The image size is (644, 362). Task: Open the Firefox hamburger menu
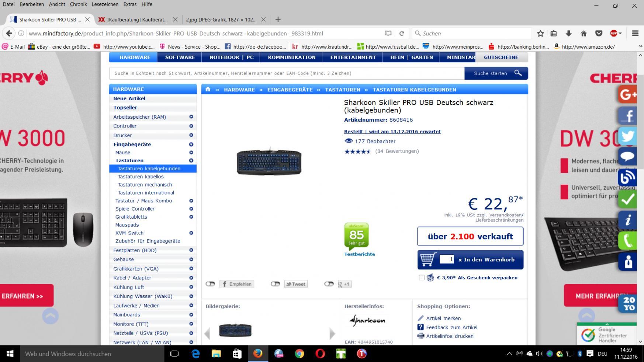click(635, 33)
